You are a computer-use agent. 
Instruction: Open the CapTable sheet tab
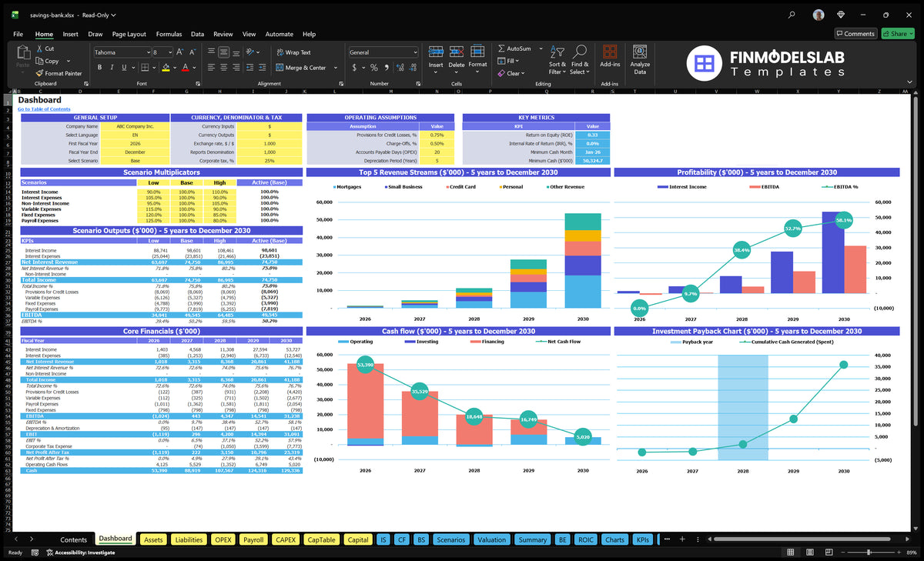pyautogui.click(x=322, y=539)
